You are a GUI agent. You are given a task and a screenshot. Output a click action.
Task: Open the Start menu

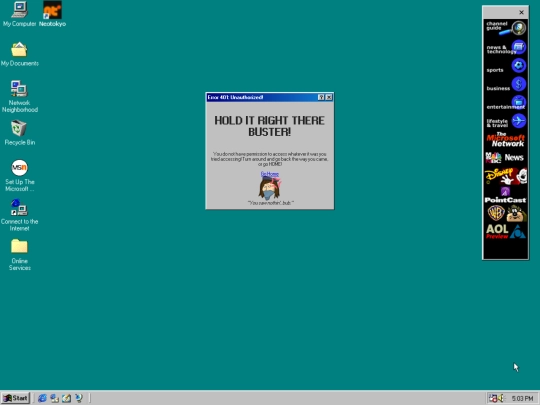[x=15, y=398]
